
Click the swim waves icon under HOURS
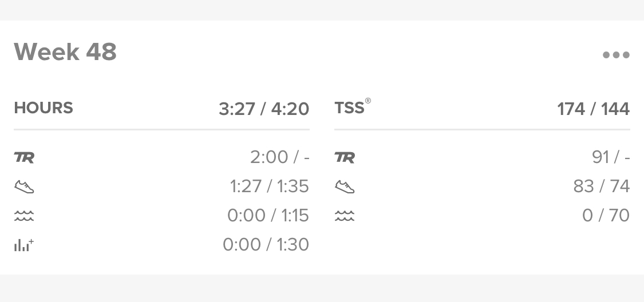24,216
